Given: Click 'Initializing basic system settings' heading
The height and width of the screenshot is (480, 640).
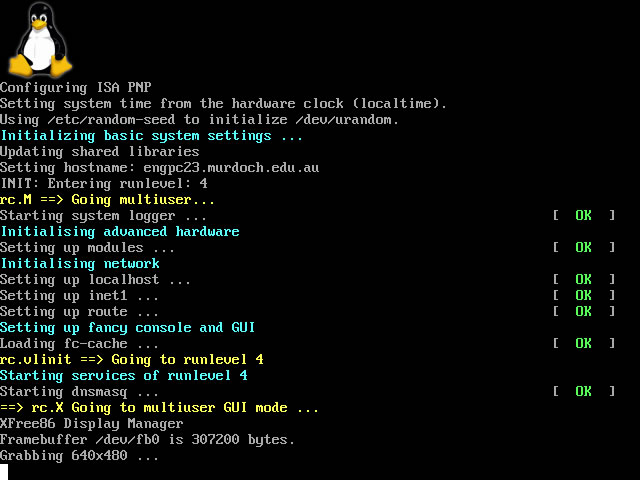Looking at the screenshot, I should click(x=151, y=136).
